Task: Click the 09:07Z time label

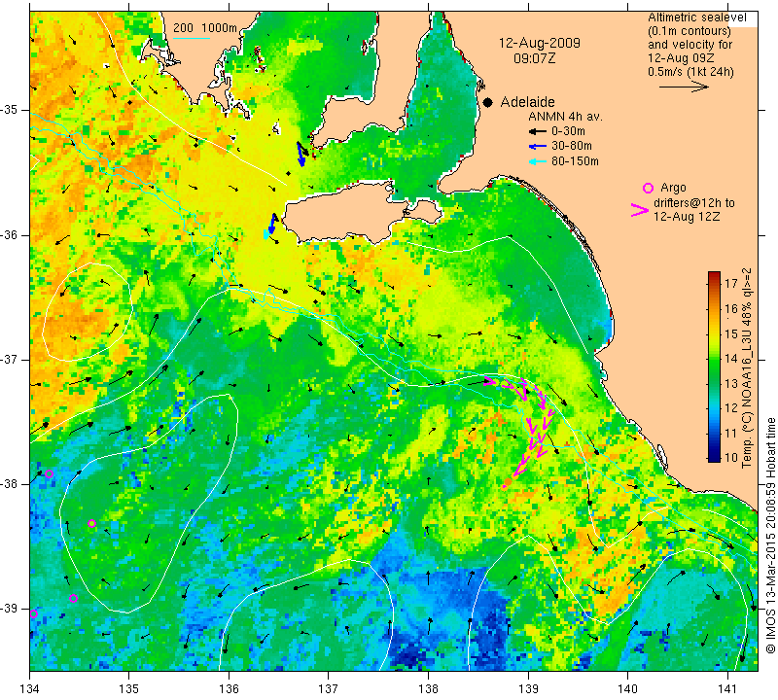Action: point(534,58)
